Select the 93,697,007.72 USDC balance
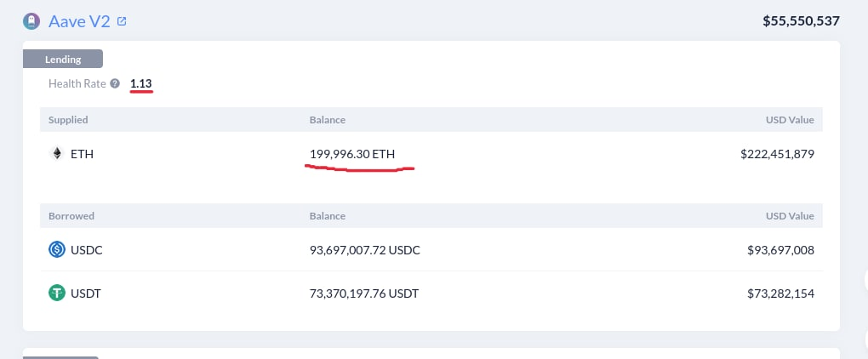868x359 pixels. tap(365, 250)
